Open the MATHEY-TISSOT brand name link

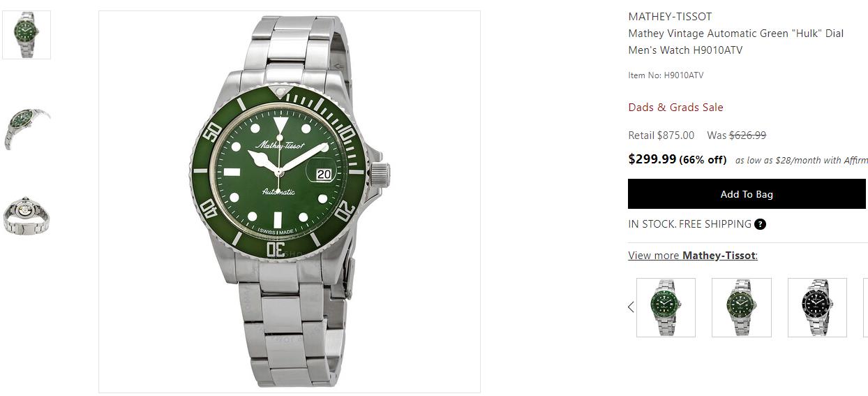coord(670,17)
